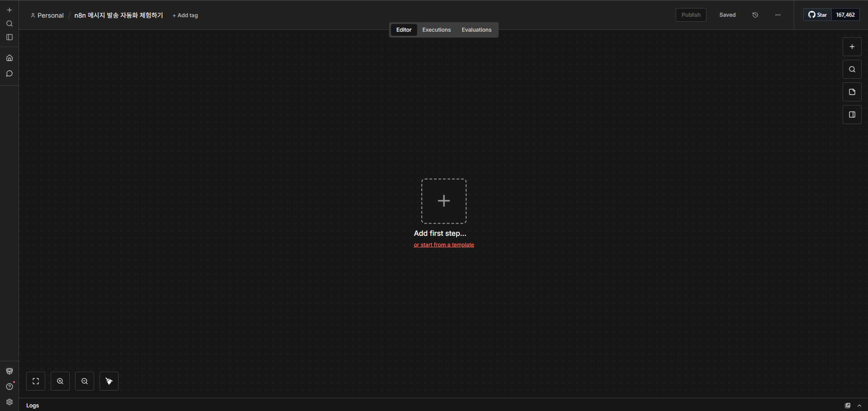Zoom out on the canvas

[85, 381]
